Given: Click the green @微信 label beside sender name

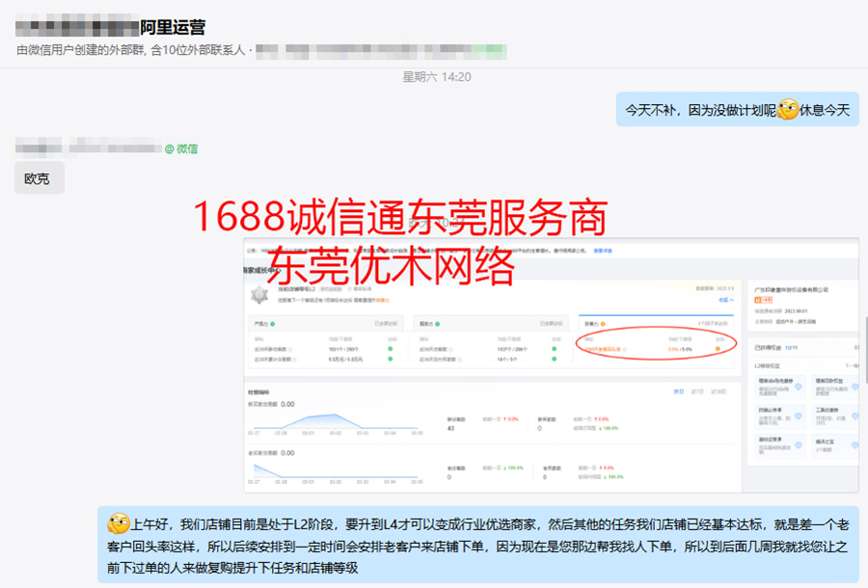Looking at the screenshot, I should click(180, 148).
